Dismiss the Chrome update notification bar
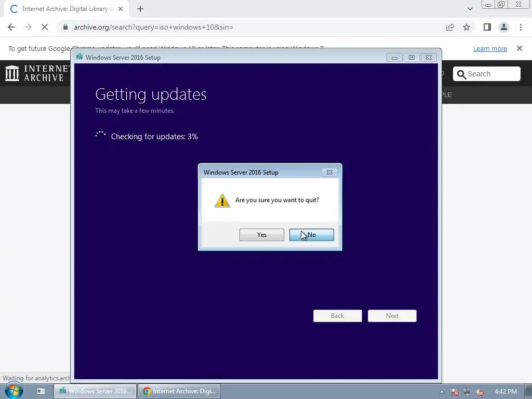Viewport: 532px width, 399px height. point(520,48)
